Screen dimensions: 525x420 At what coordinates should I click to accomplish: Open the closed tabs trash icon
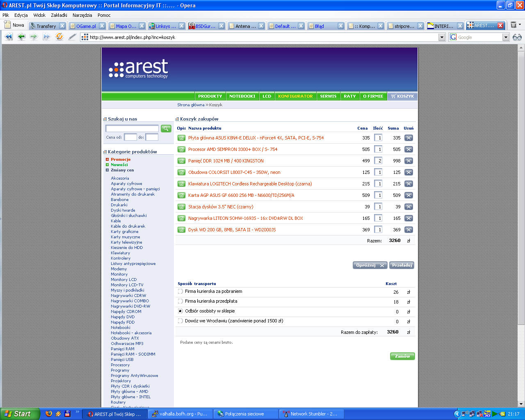click(x=514, y=25)
